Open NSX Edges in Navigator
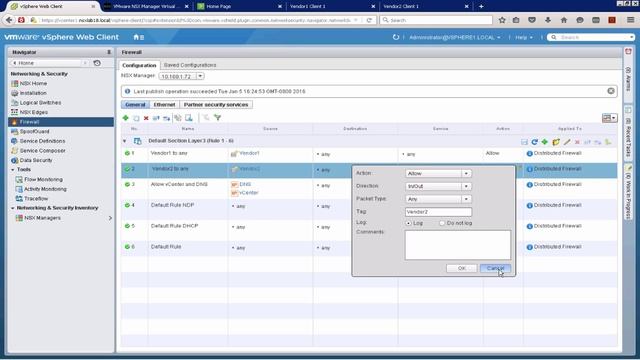Viewport: 640px width, 360px height. coord(33,112)
